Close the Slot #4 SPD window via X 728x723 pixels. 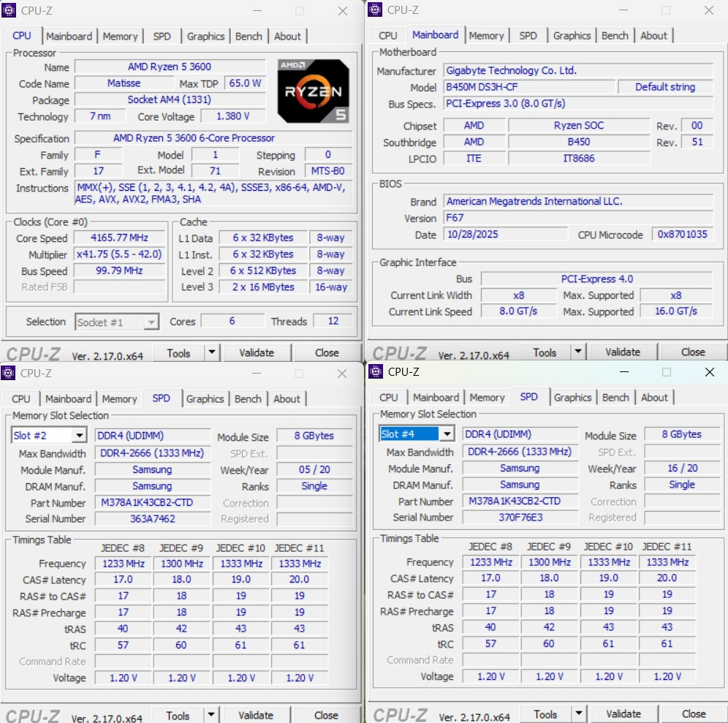tap(710, 372)
